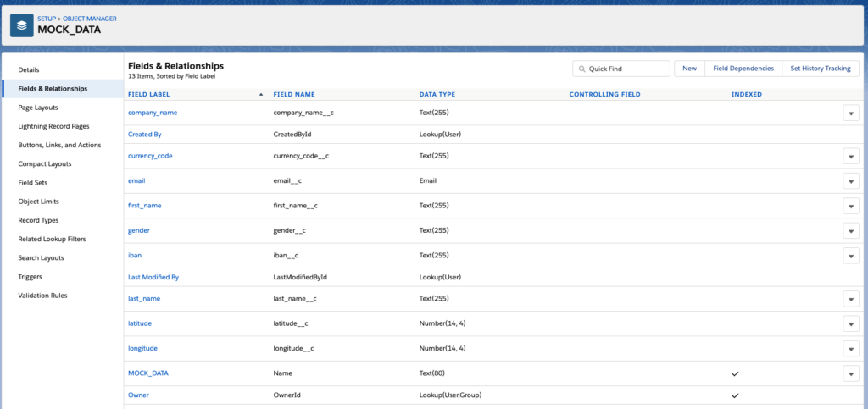868x409 pixels.
Task: Open Related Lookup Filters section
Action: click(52, 239)
